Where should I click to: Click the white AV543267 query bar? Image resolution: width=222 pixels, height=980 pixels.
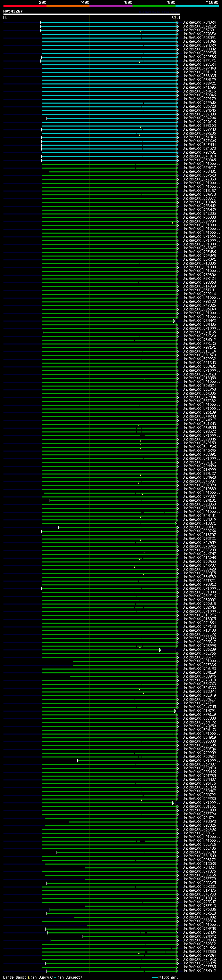pos(92,14)
